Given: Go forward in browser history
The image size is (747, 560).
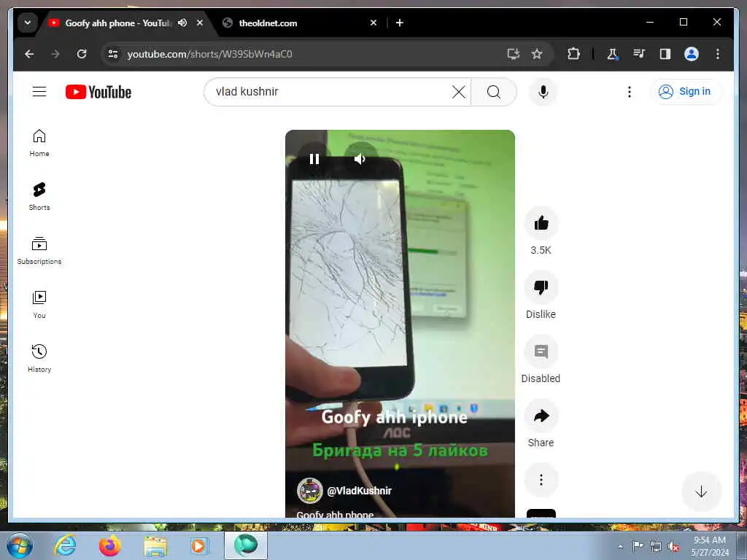Looking at the screenshot, I should click(x=55, y=54).
